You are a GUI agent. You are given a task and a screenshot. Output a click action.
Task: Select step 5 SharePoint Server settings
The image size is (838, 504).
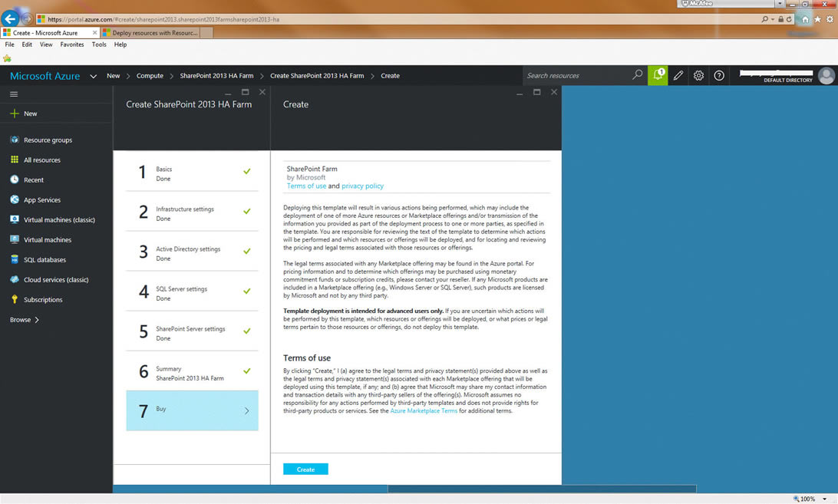pyautogui.click(x=192, y=331)
